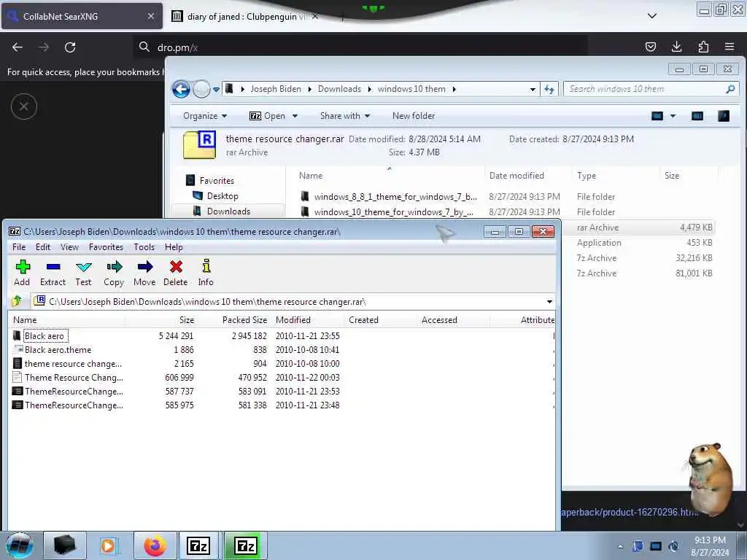
Task: Open the File menu in 7-Zip
Action: [19, 247]
